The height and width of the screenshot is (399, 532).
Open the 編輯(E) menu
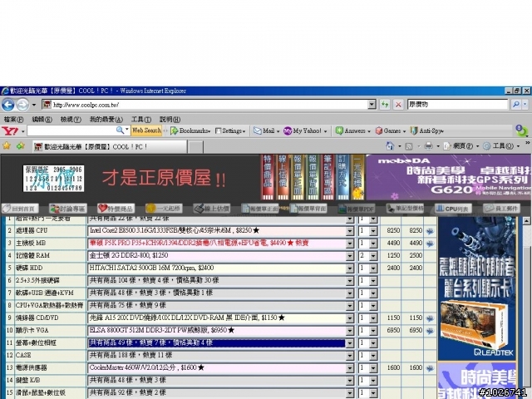(x=42, y=120)
